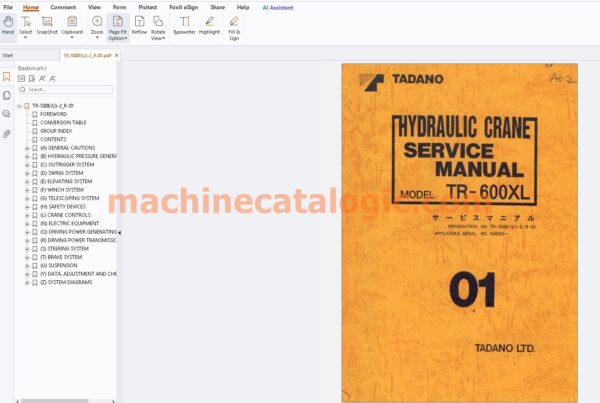Select the Hand tool

pos(8,26)
